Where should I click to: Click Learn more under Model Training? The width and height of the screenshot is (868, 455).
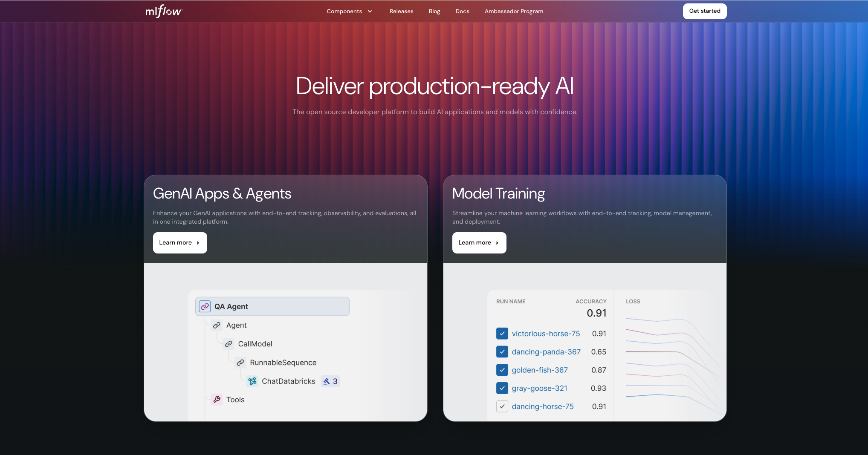tap(479, 242)
